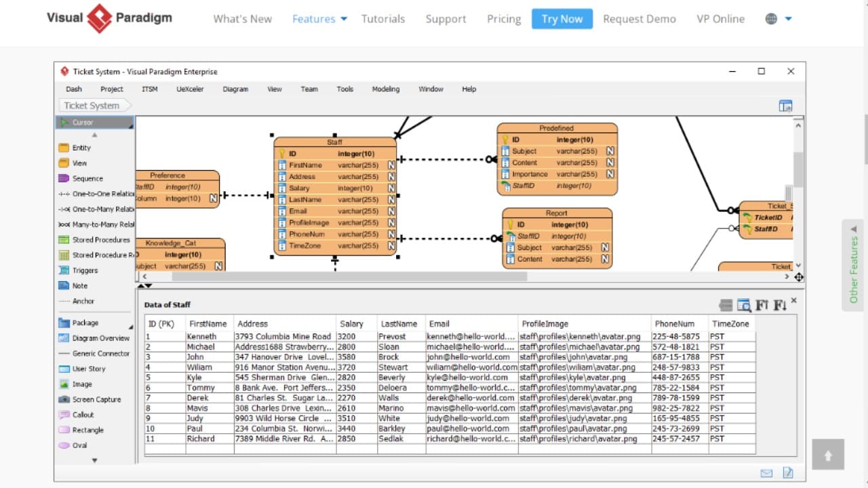Select the Staff entity header
This screenshot has width=868, height=488.
[x=335, y=142]
